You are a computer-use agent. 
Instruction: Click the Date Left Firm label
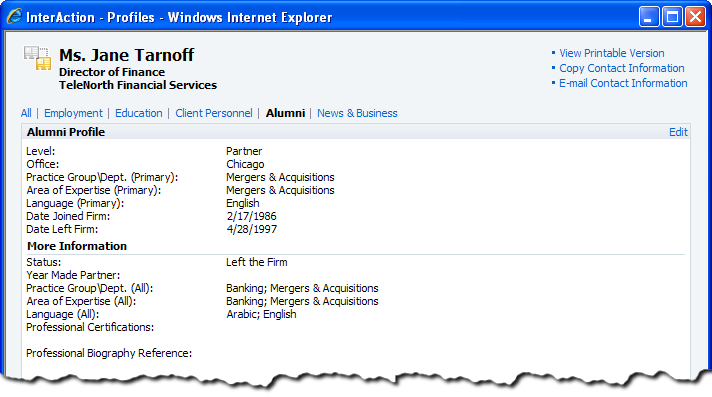62,229
